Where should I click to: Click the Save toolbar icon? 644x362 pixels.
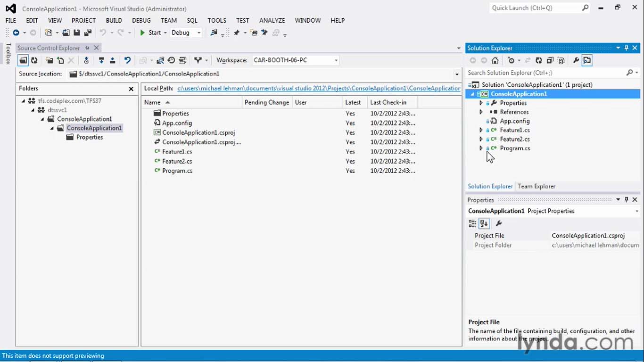pos(77,33)
